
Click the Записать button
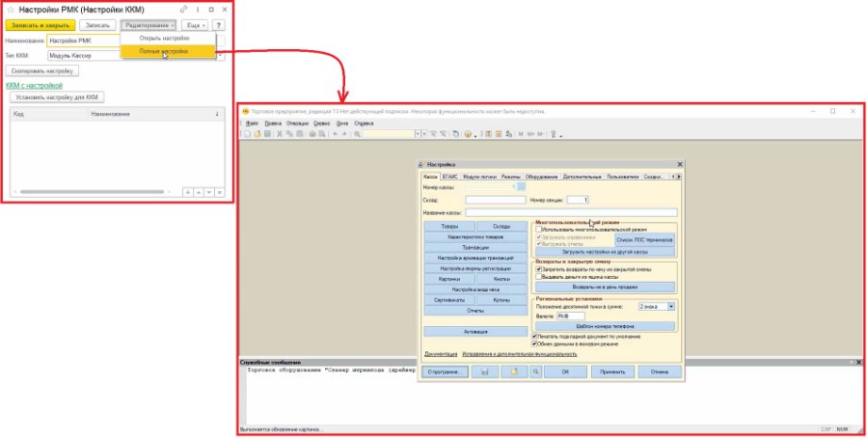click(x=98, y=25)
